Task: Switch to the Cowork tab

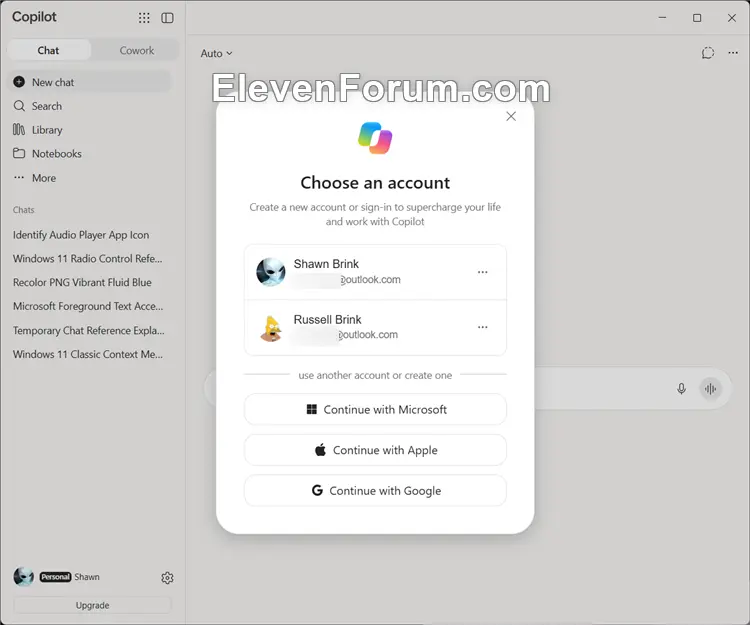Action: pyautogui.click(x=137, y=51)
